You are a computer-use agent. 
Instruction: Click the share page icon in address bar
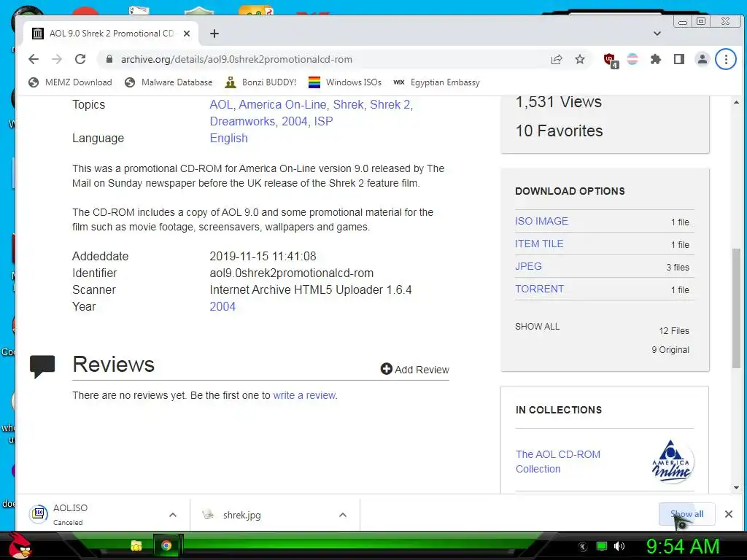click(557, 59)
